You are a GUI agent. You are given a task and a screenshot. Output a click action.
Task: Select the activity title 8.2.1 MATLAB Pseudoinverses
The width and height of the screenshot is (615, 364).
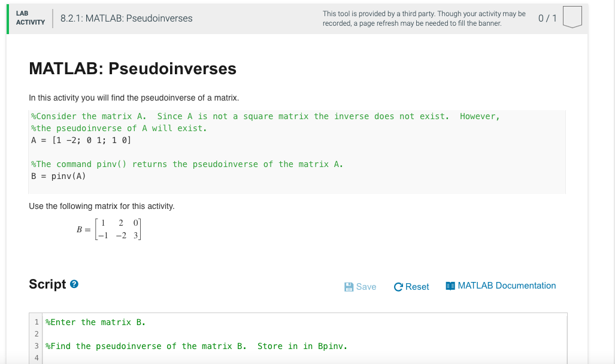[x=127, y=18]
